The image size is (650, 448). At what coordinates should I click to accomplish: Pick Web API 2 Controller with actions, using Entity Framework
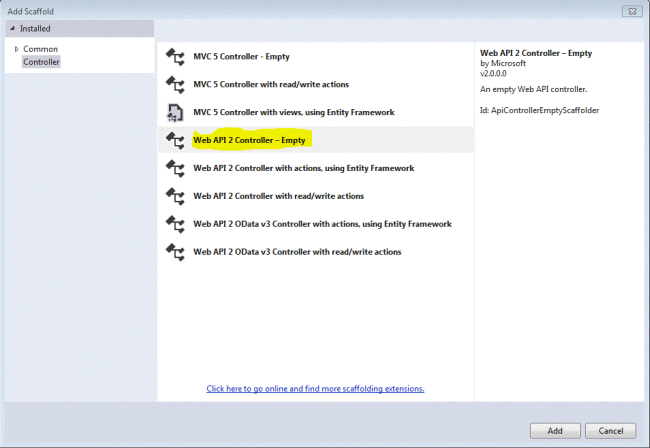(x=315, y=168)
